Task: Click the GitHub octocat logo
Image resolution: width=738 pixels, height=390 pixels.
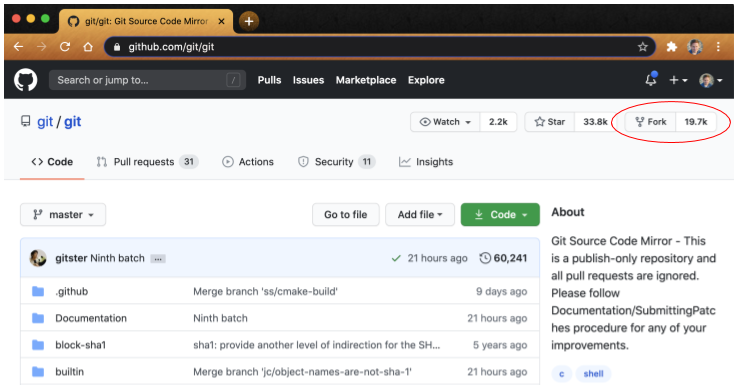Action: (x=25, y=80)
